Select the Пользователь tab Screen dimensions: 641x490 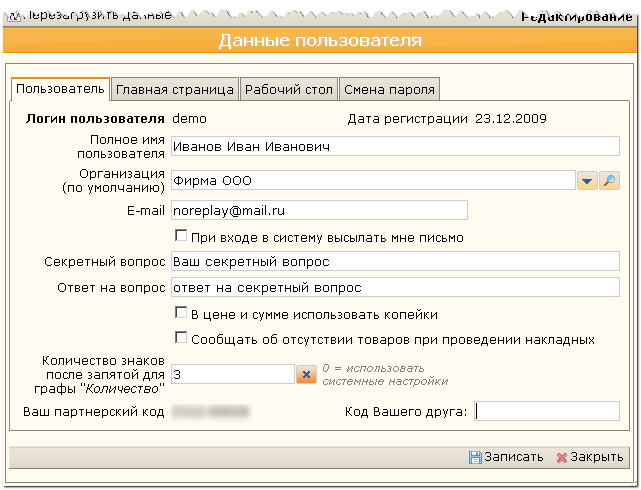[60, 89]
